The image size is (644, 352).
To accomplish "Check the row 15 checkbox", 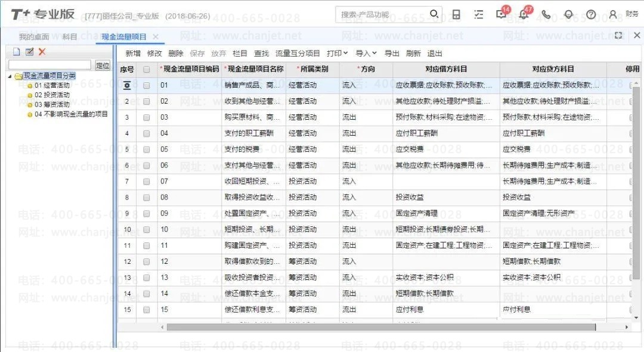I will 146,309.
